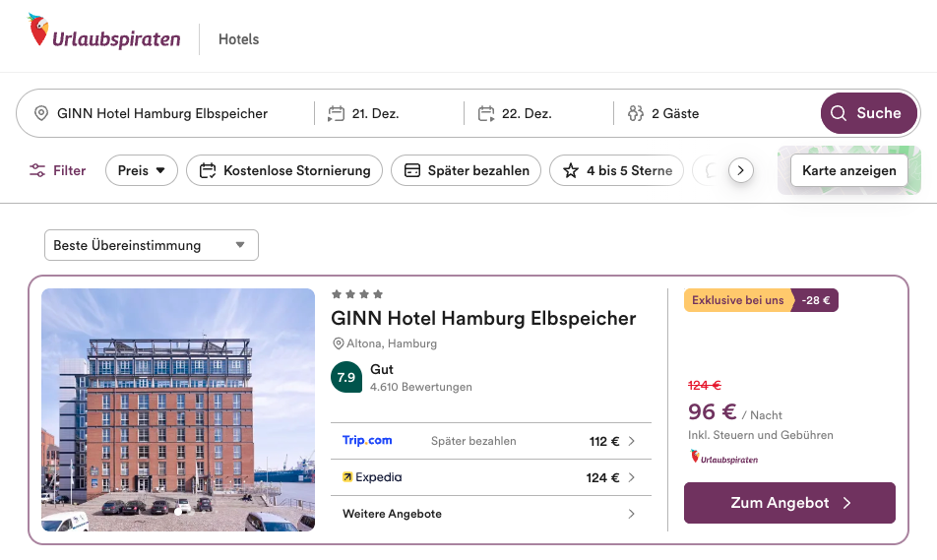Click the Filter sliders icon
Screen dimensions: 937x560
[x=37, y=170]
